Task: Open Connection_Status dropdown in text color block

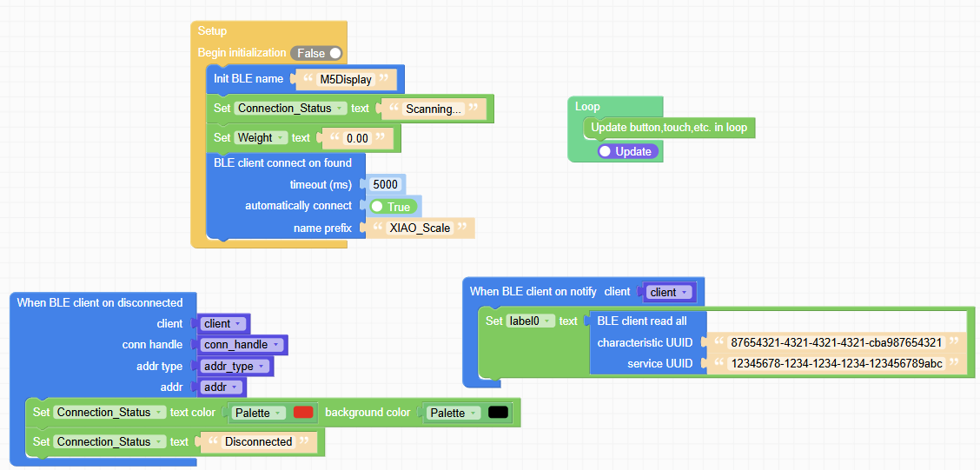Action: [x=110, y=413]
